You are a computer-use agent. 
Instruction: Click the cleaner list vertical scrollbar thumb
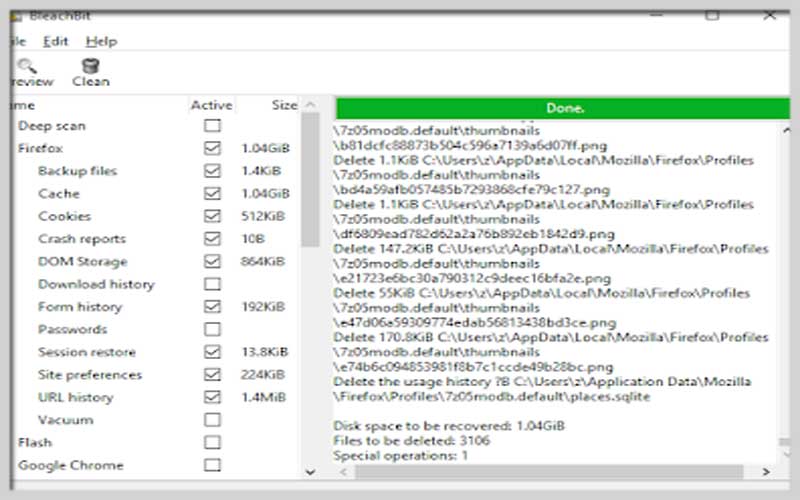310,180
